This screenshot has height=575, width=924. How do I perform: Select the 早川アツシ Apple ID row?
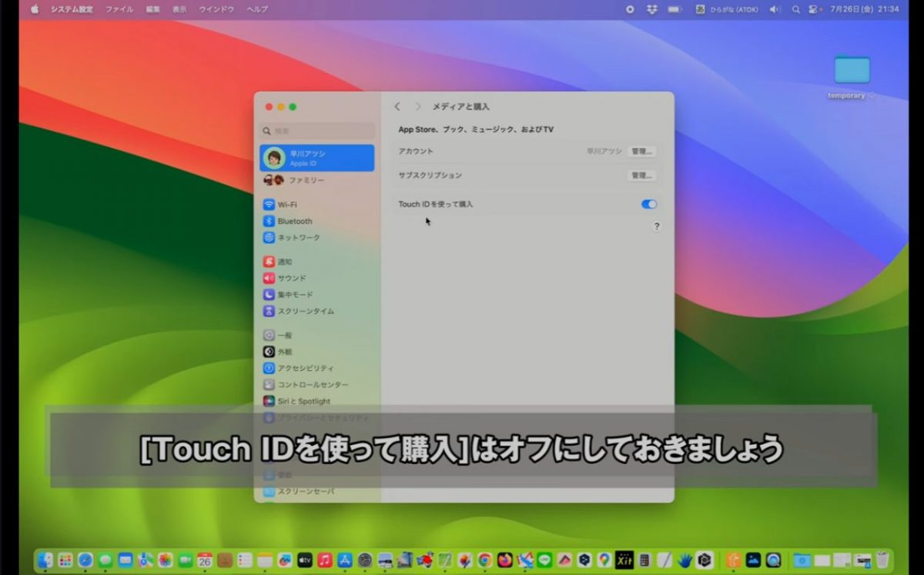point(317,158)
